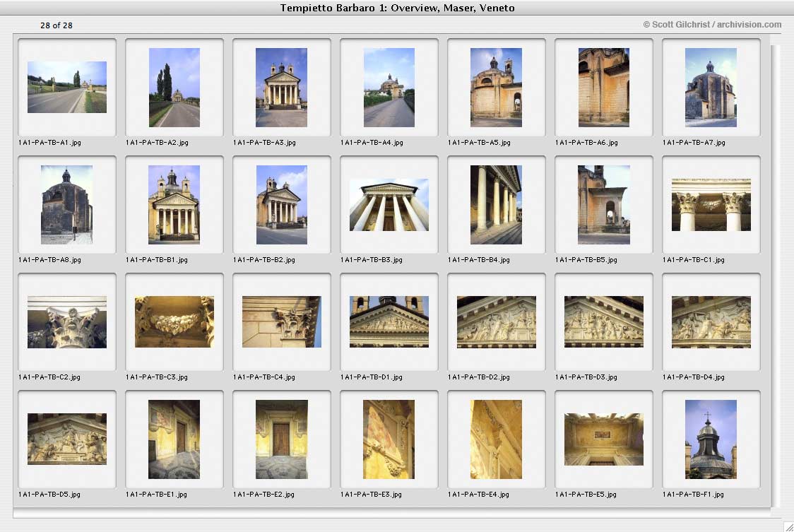
Task: Open the 1A1-PA-TB-A3.jpg temple facade thumbnail
Action: [x=282, y=87]
